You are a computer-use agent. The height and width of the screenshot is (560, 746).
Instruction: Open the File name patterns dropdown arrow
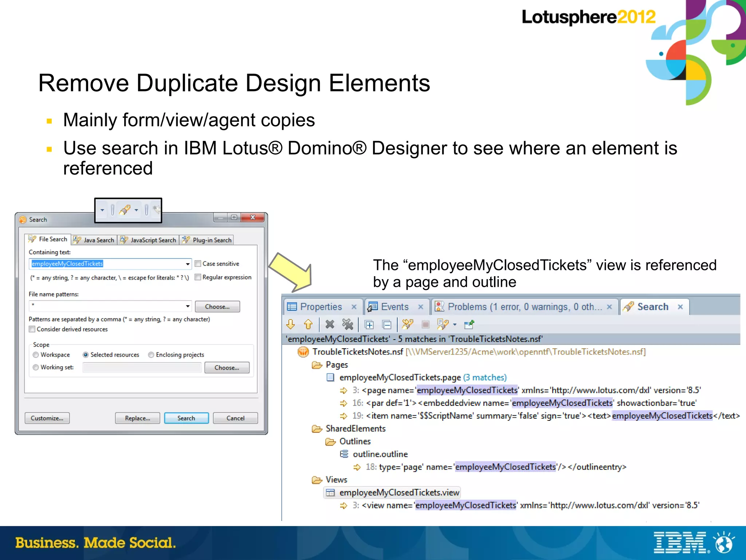point(188,306)
